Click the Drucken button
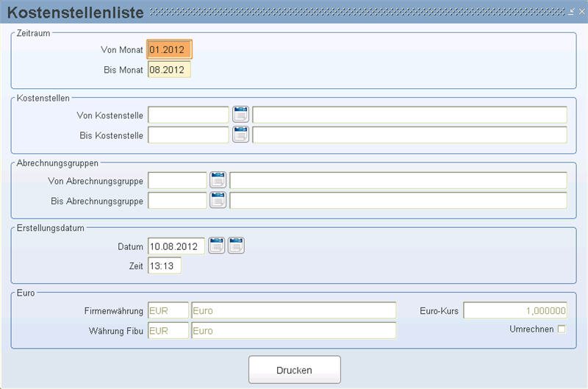 click(x=295, y=370)
